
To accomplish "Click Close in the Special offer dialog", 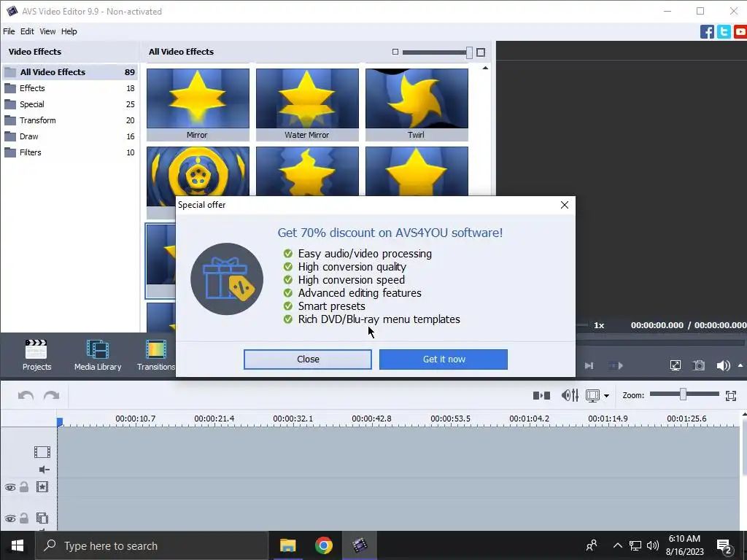I will pyautogui.click(x=308, y=359).
